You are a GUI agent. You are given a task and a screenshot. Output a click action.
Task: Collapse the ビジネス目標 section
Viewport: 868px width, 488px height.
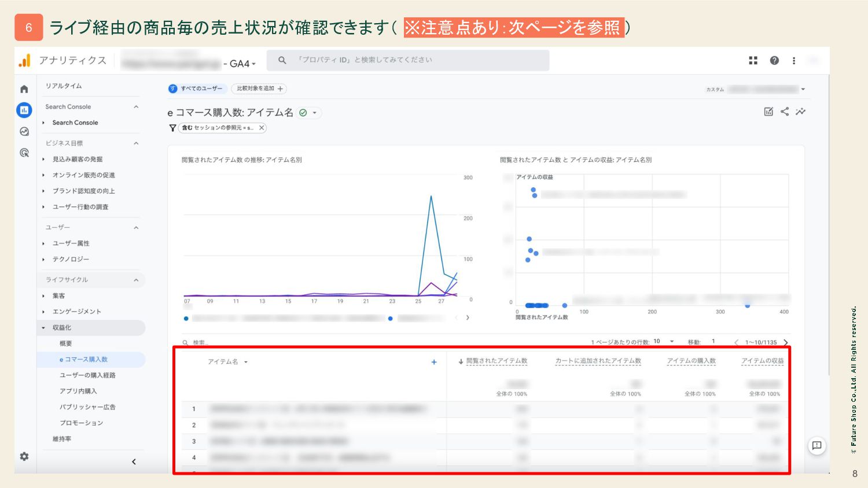(136, 143)
